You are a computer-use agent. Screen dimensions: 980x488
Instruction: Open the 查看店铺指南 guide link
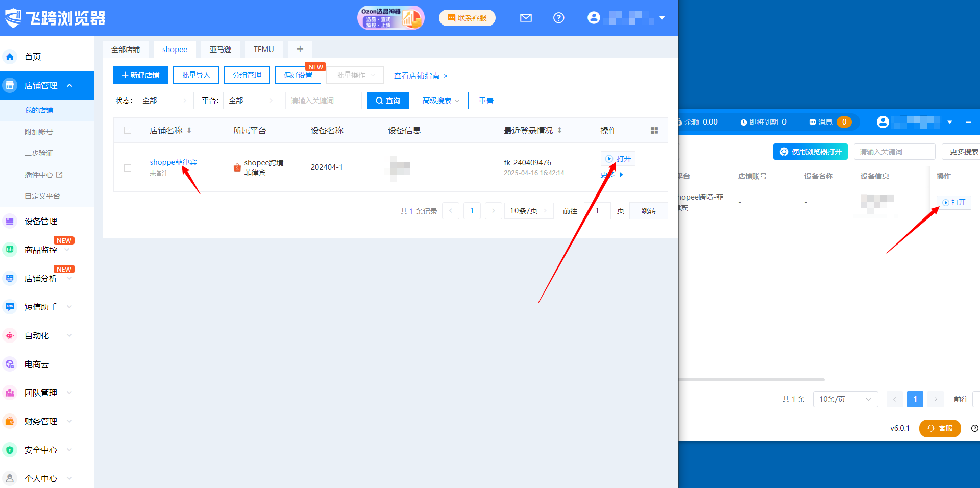coord(420,76)
